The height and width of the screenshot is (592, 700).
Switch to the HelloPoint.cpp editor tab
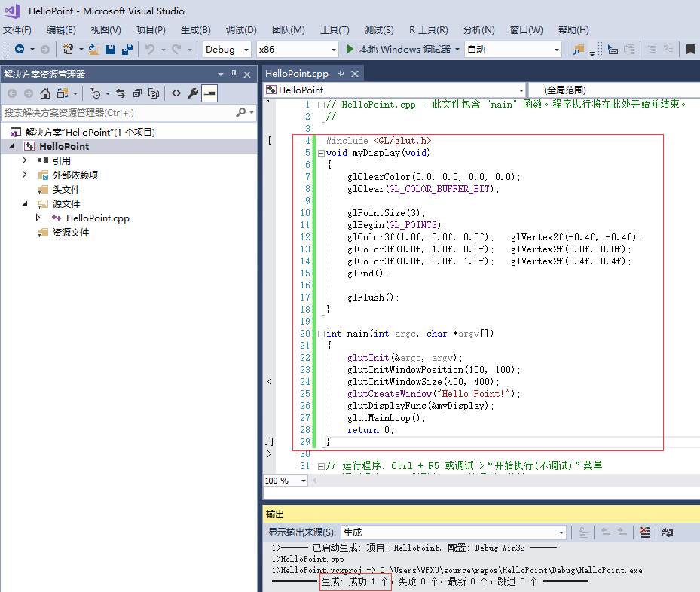click(x=297, y=74)
